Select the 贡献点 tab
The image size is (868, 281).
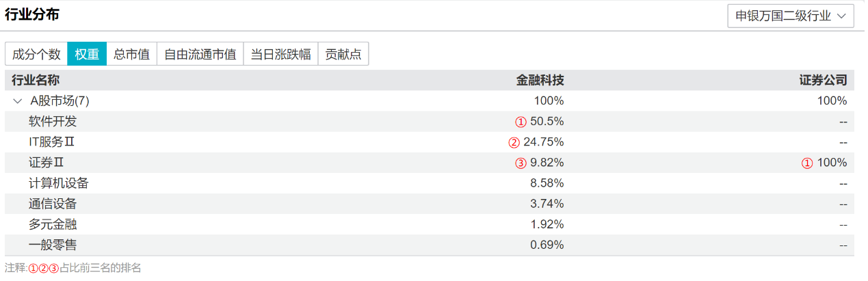(x=343, y=55)
